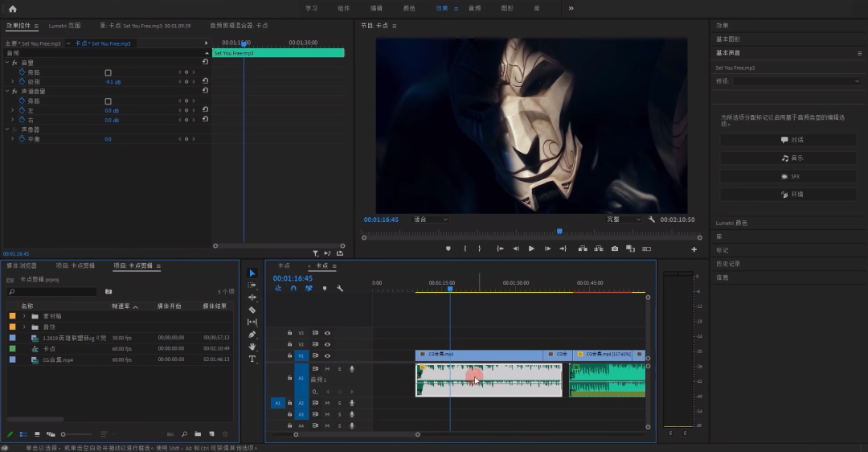The height and width of the screenshot is (452, 868).
Task: Select the Hand tool
Action: [252, 347]
